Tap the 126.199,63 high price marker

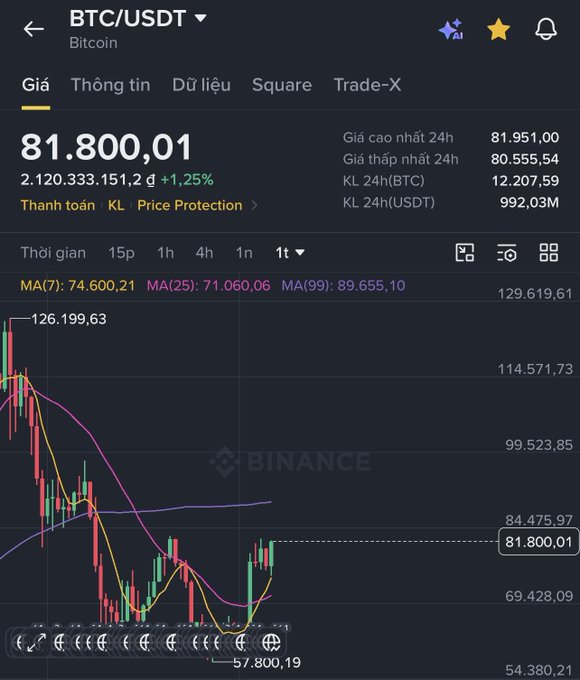point(69,319)
